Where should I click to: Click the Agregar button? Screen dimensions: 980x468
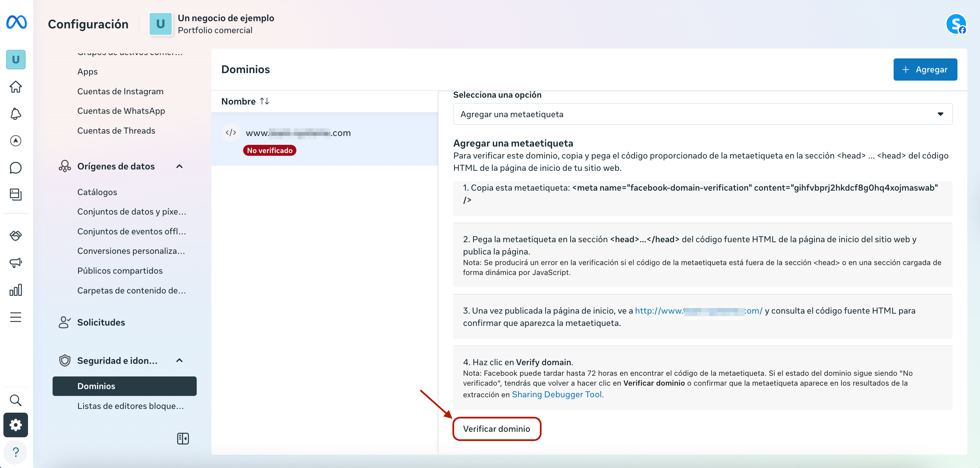925,69
